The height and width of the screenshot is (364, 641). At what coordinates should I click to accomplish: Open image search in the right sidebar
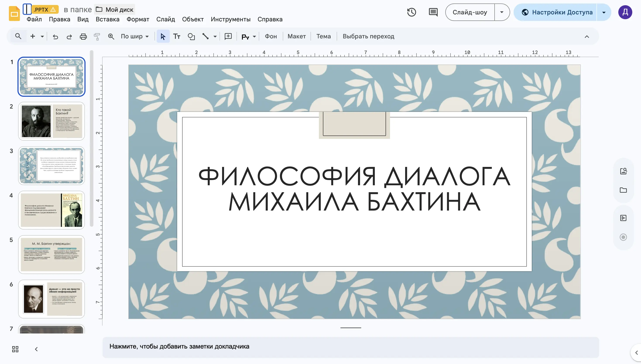pos(623,171)
